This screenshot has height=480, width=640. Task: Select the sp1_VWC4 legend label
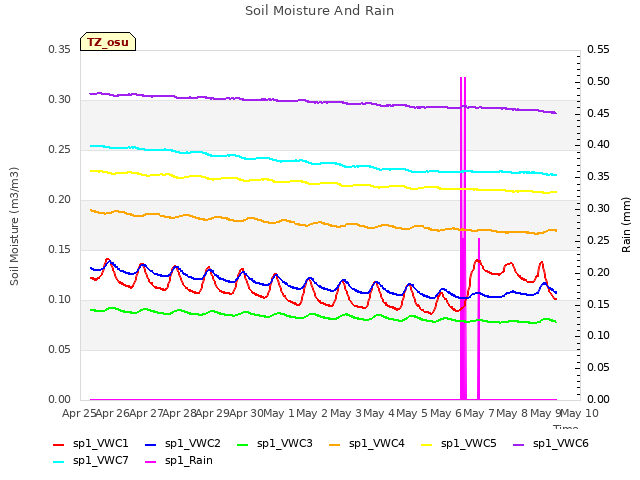tap(376, 444)
